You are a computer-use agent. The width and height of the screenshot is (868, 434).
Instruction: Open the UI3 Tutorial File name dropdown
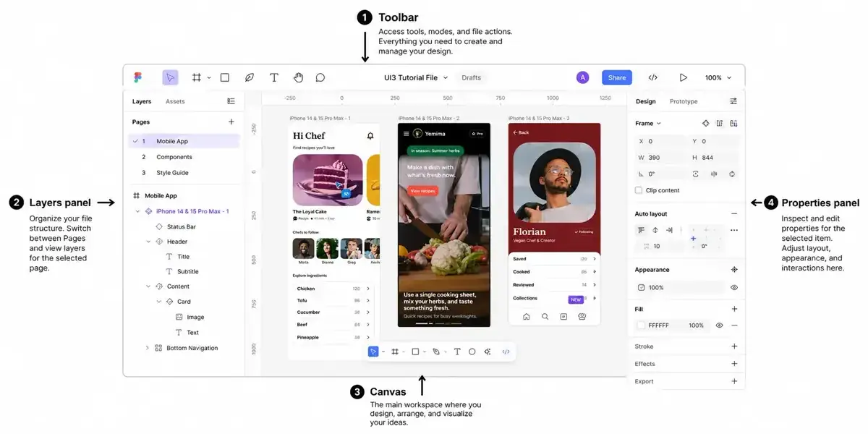pos(416,77)
